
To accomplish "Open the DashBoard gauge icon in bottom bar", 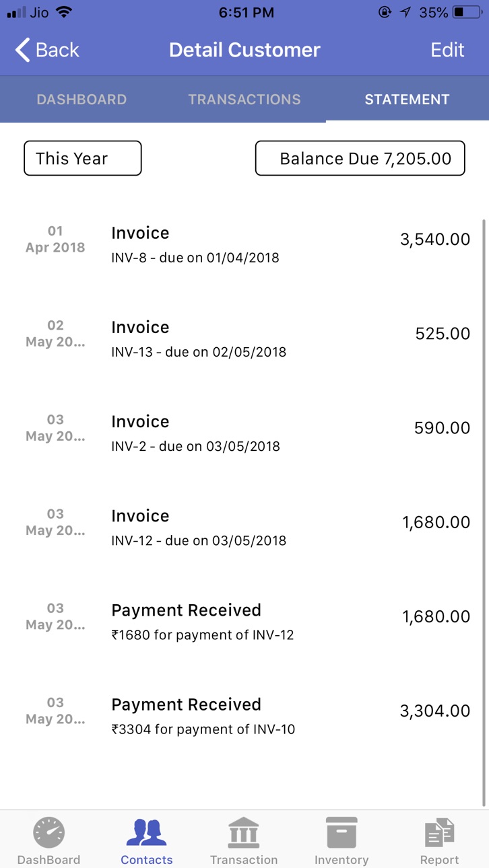I will coord(49,832).
